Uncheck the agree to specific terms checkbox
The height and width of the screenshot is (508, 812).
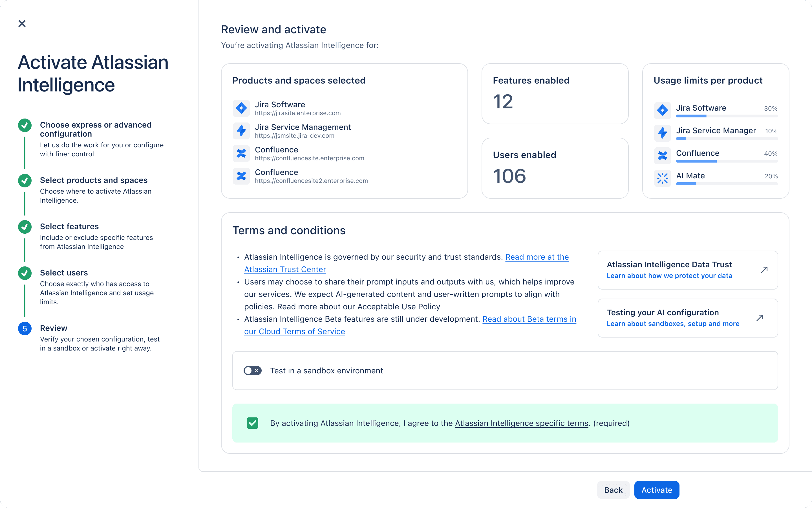click(252, 423)
